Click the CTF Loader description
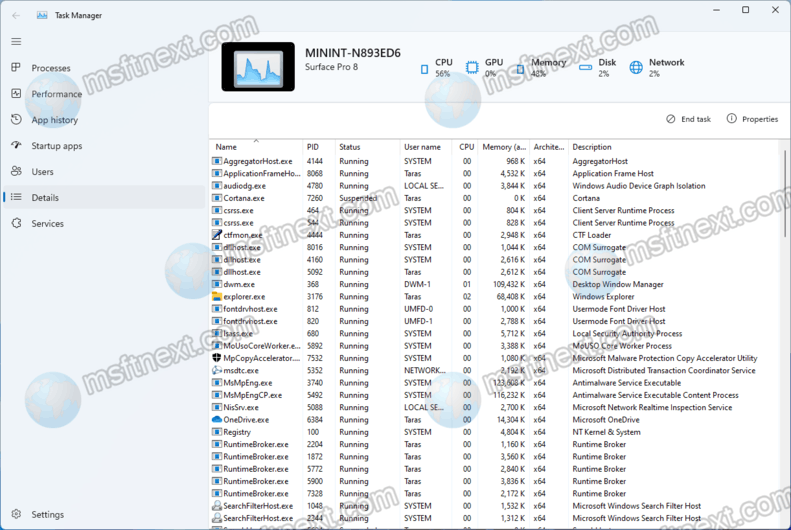Viewport: 791px width, 530px height. pos(592,235)
